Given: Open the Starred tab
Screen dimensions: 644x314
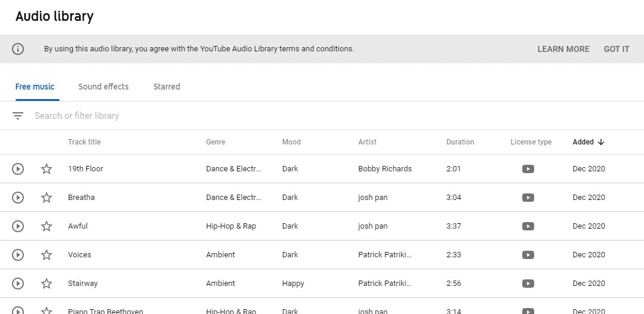Looking at the screenshot, I should (167, 87).
